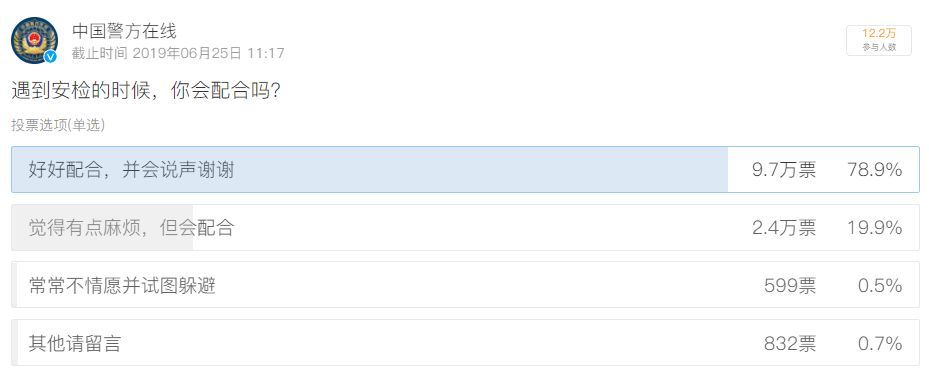Click the 9.7万票 vote count
Image resolution: width=929 pixels, height=389 pixels.
click(x=784, y=170)
